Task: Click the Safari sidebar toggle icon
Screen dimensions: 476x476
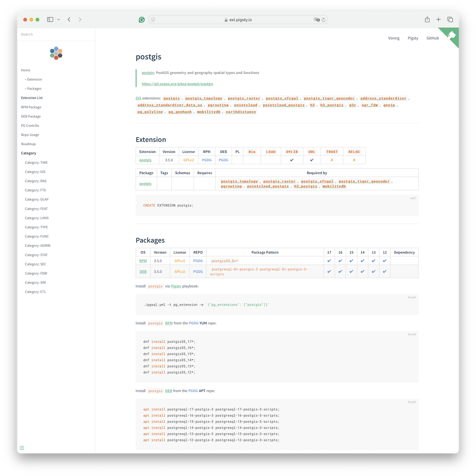Action: click(50, 20)
